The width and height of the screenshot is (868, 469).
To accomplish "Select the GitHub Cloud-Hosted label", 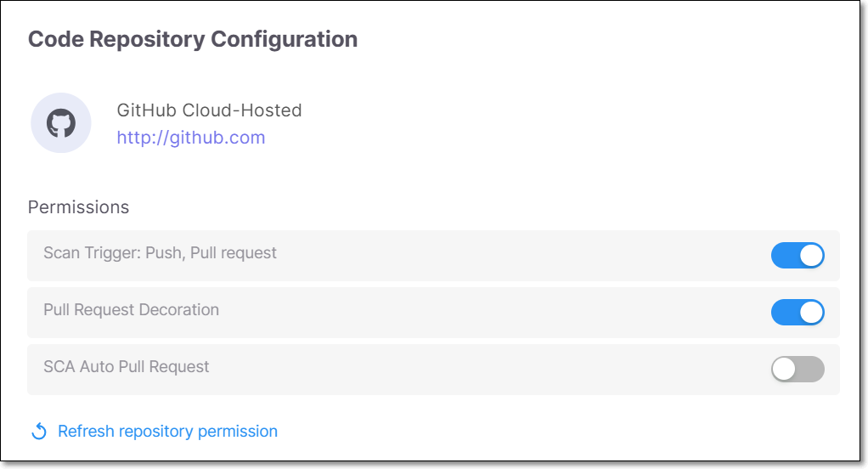I will pyautogui.click(x=209, y=110).
